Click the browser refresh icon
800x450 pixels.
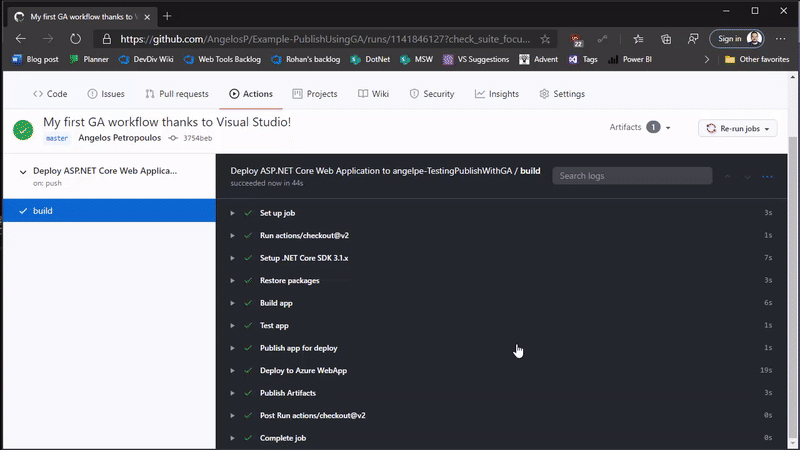pos(75,39)
